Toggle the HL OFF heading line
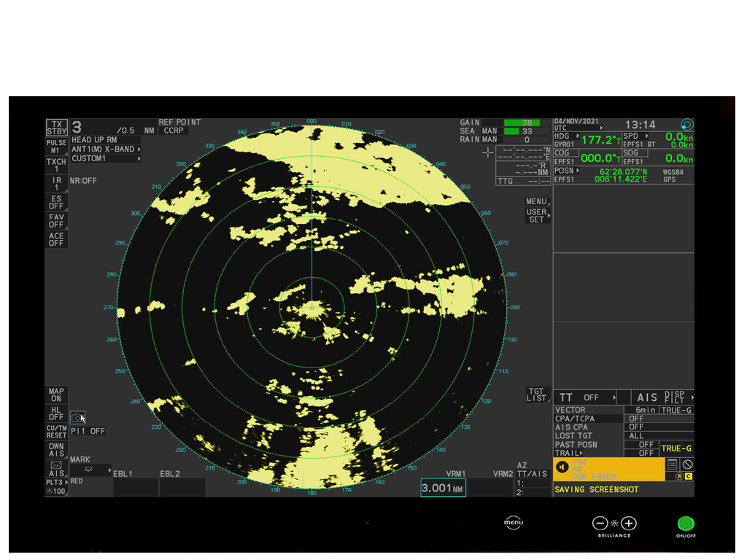The image size is (747, 560). point(56,413)
